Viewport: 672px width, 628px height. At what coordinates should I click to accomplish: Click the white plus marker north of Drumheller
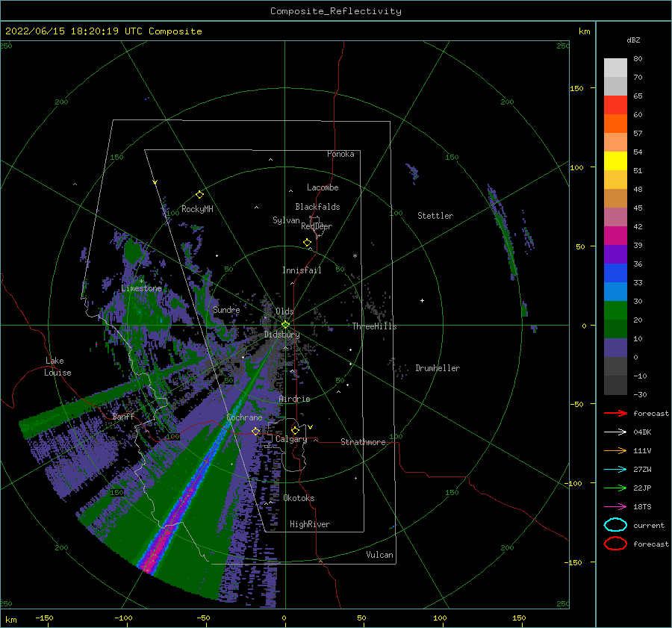[422, 300]
